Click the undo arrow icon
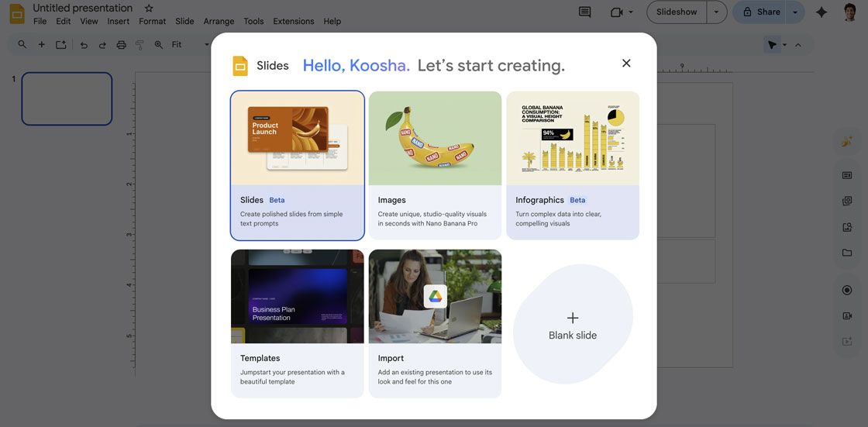Screen dimensions: 868x427 click(84, 45)
